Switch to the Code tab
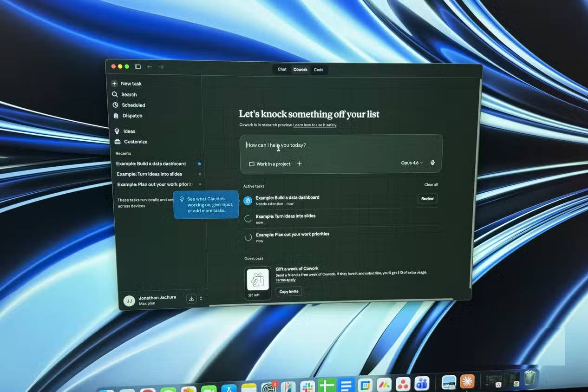This screenshot has width=588, height=392. [x=319, y=70]
